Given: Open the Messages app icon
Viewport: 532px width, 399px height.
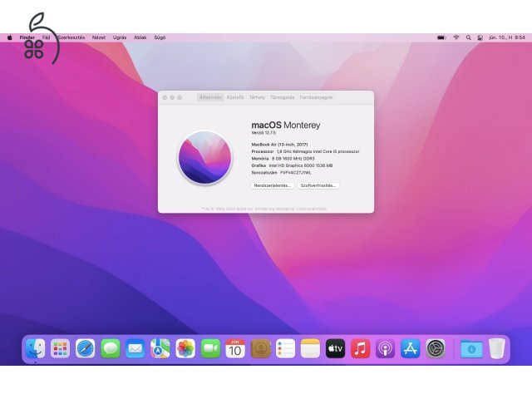Looking at the screenshot, I should [x=111, y=348].
